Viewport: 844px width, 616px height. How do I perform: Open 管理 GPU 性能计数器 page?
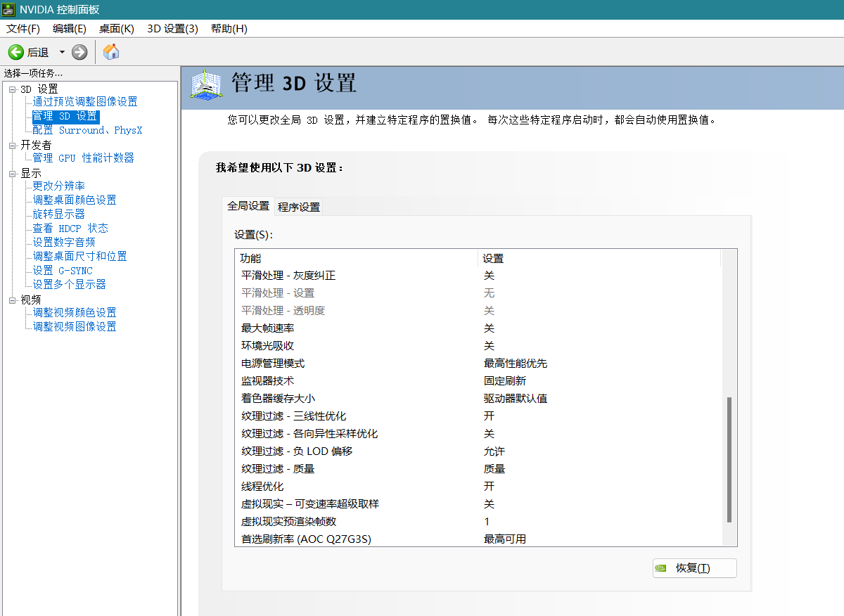[83, 158]
